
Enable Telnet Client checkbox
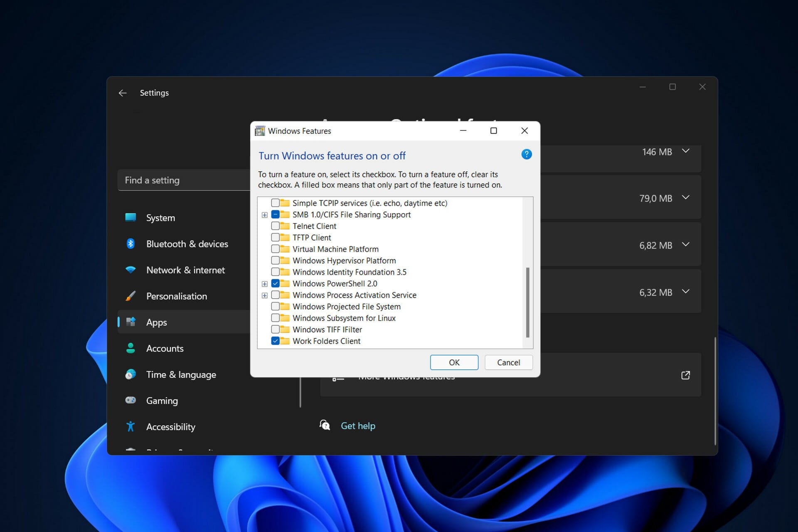[x=275, y=226]
